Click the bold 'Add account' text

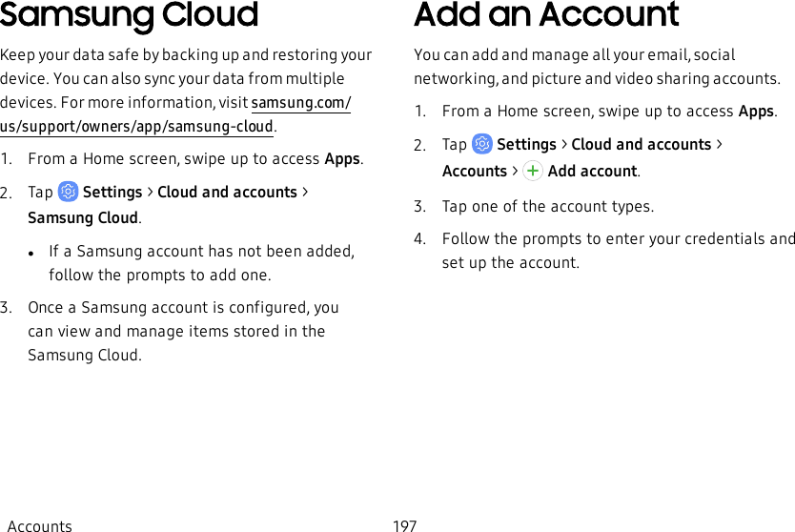tap(594, 172)
